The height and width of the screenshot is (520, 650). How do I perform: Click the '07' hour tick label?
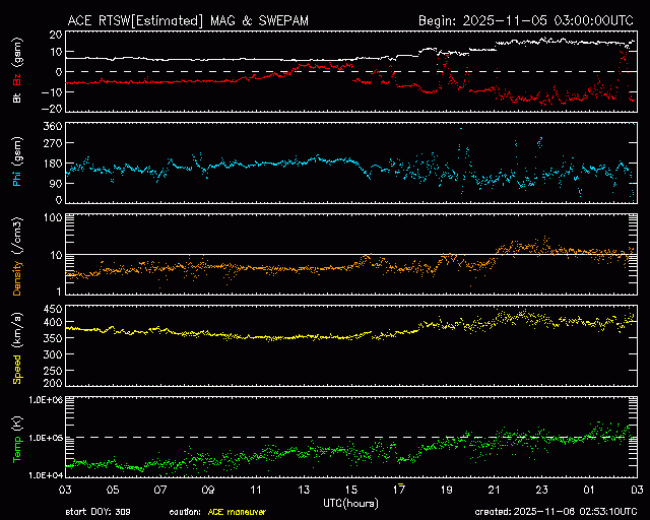click(160, 490)
